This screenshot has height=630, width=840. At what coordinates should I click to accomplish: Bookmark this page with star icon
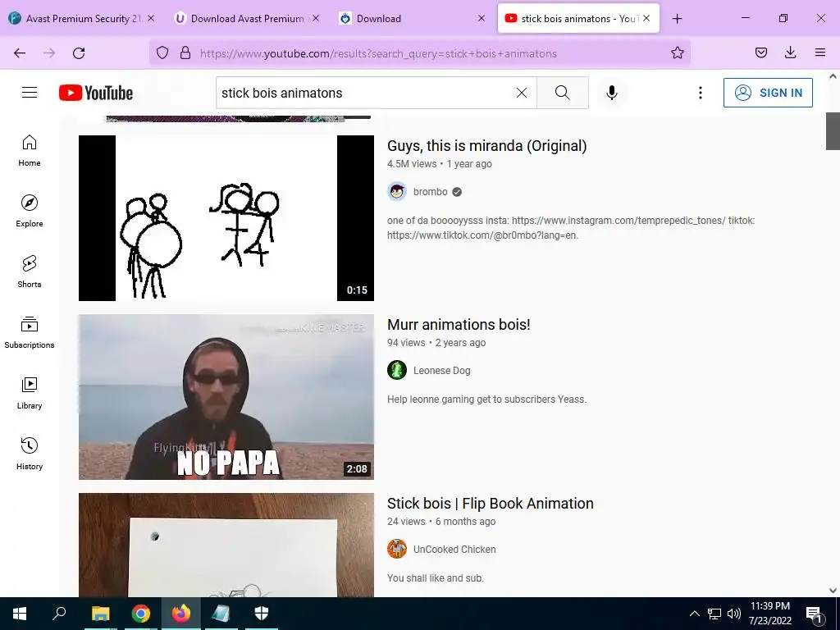pyautogui.click(x=677, y=53)
